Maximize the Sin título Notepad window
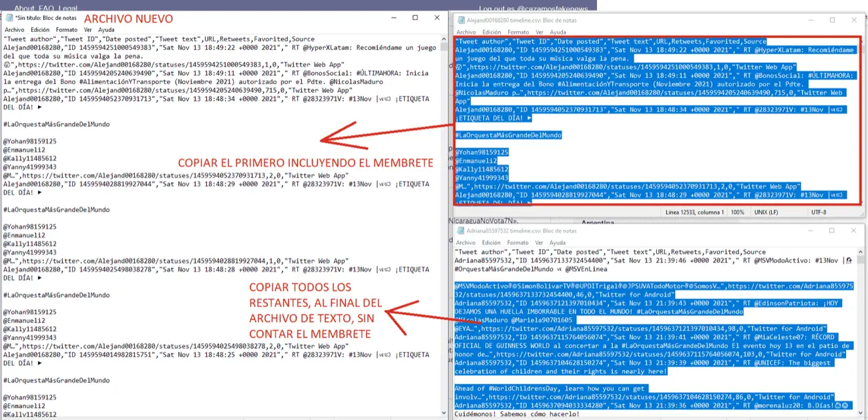 click(415, 18)
